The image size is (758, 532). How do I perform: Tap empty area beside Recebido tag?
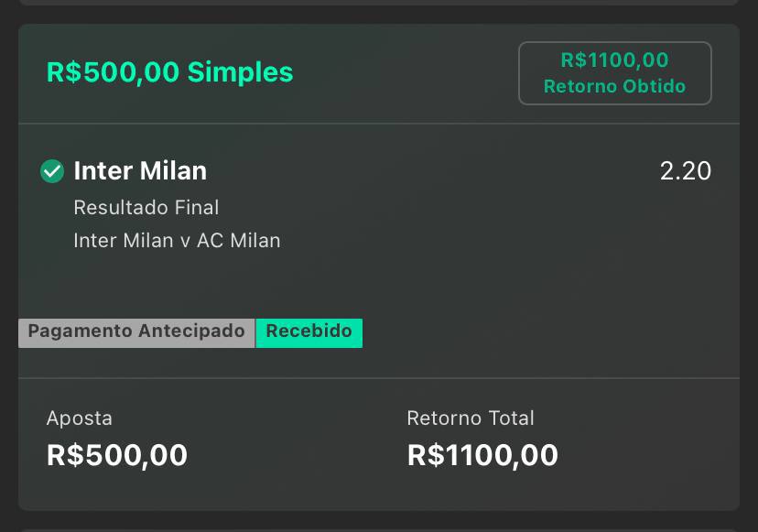551,332
